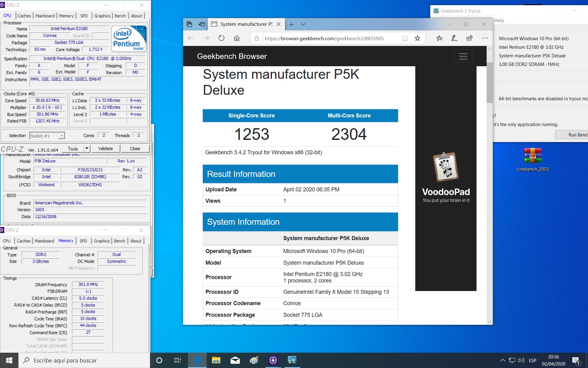Open the cinebench_2003 archive on desktop
588x368 pixels.
533,160
